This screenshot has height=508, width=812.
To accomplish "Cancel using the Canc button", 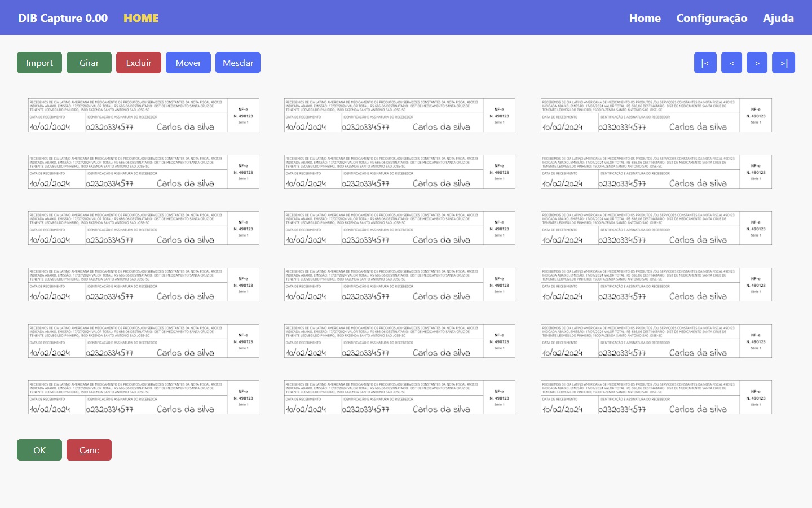I will click(x=89, y=450).
